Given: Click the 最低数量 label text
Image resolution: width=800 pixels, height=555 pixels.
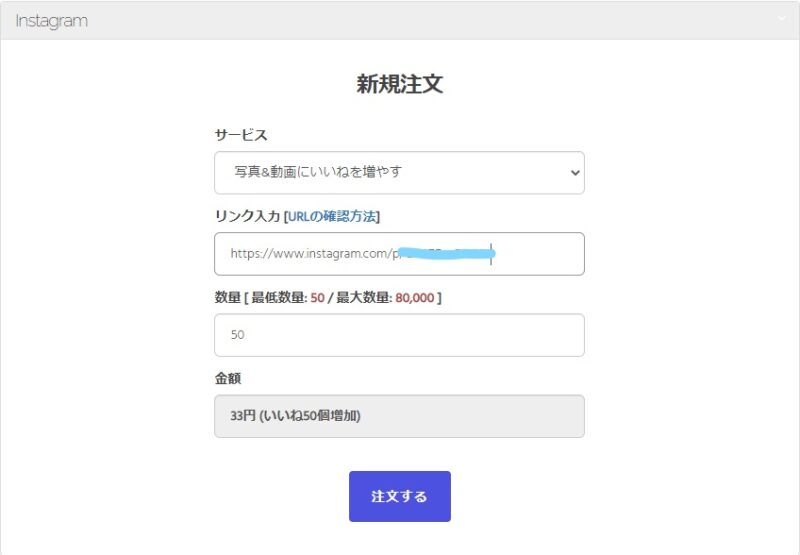Looking at the screenshot, I should (279, 297).
